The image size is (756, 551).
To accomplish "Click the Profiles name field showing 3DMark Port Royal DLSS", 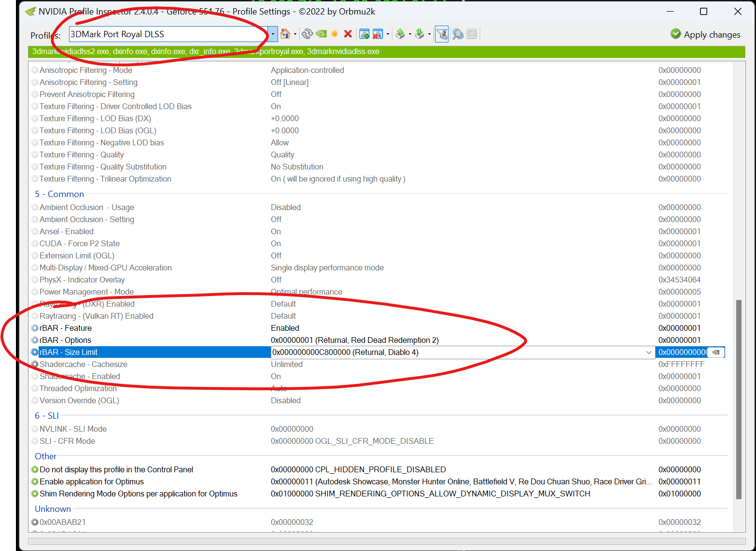I will (168, 34).
